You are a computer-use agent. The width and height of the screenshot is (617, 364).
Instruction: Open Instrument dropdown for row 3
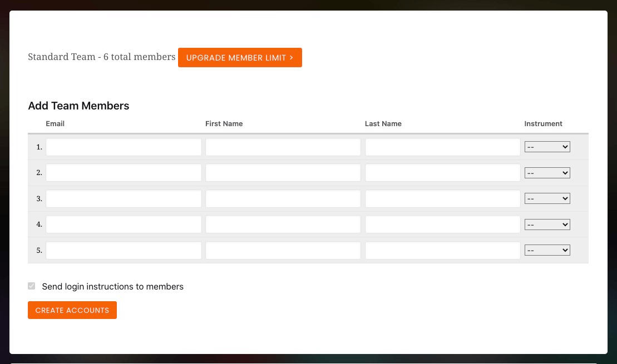547,198
